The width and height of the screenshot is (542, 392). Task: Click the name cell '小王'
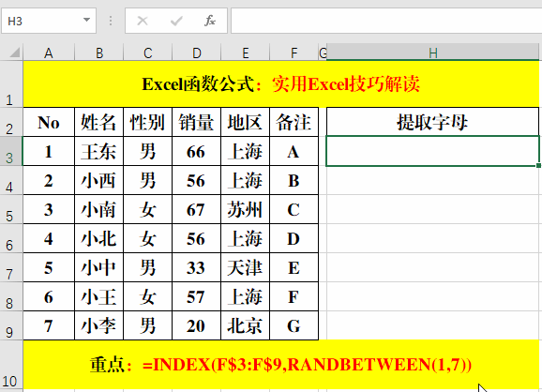coord(99,296)
